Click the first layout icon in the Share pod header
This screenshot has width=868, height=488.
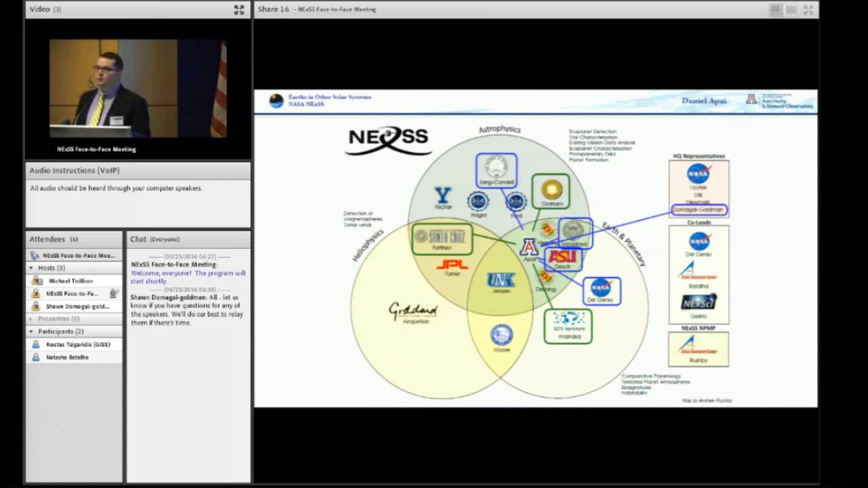[775, 9]
